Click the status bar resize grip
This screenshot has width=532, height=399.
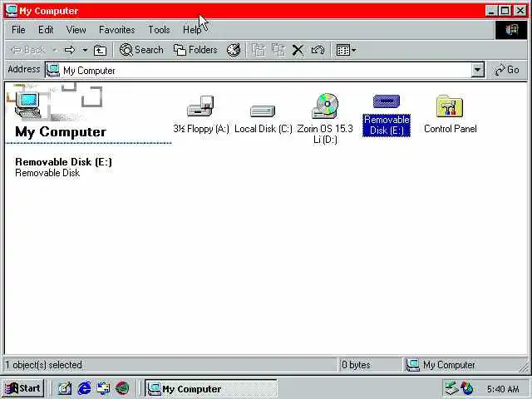click(x=524, y=366)
